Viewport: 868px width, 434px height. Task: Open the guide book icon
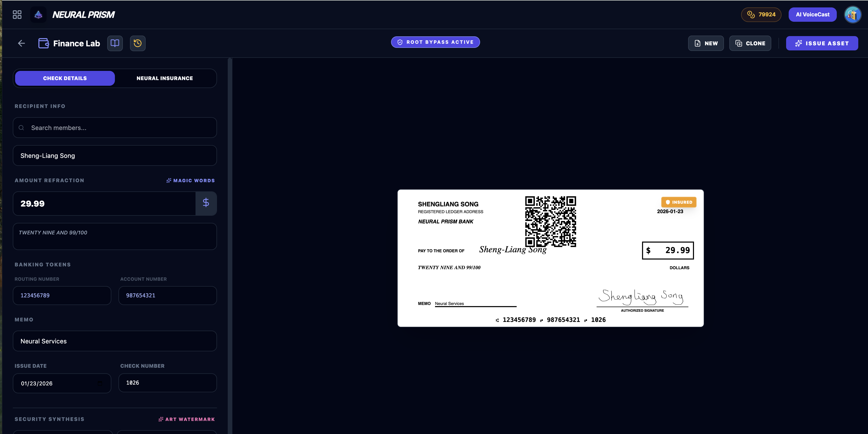coord(115,43)
